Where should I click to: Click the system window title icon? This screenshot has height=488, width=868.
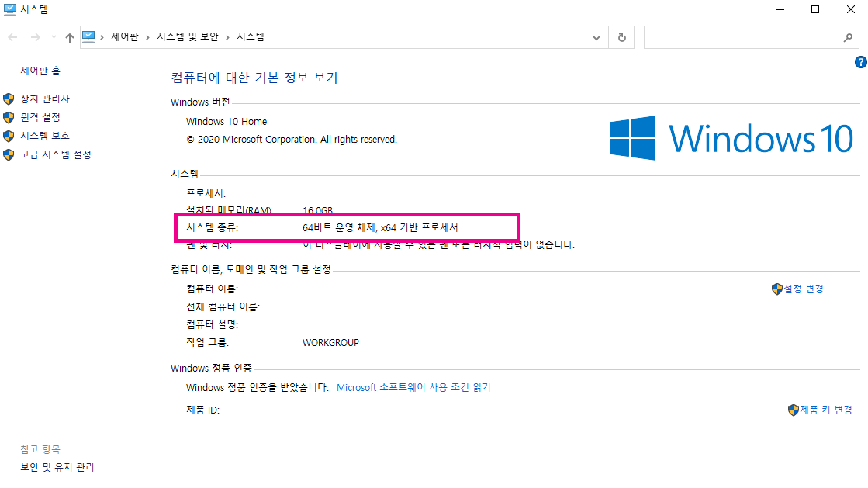(x=9, y=9)
